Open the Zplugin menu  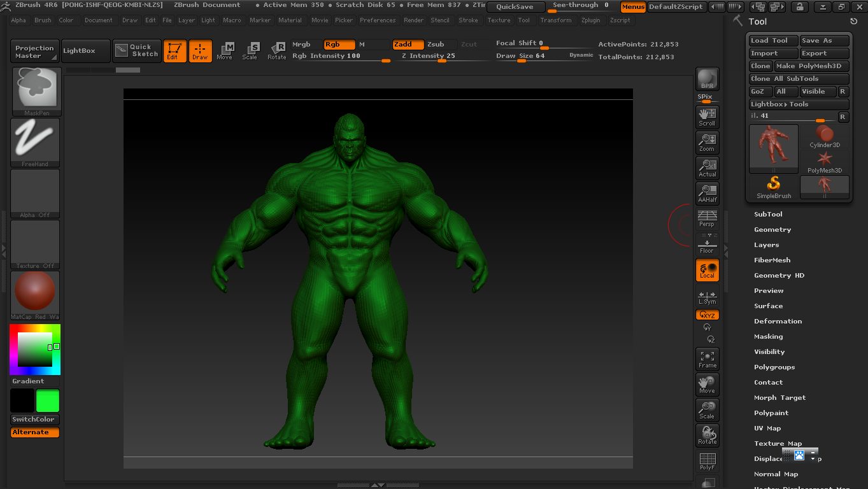click(590, 20)
